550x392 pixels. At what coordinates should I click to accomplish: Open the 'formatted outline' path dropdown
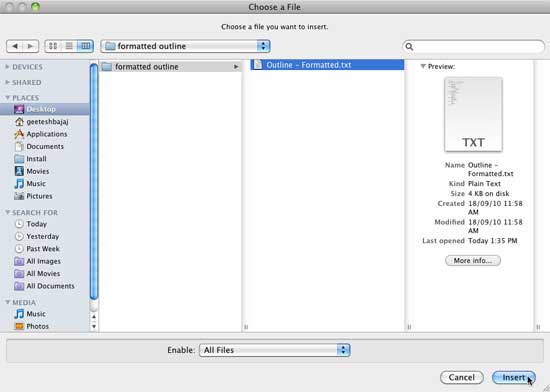pos(185,46)
